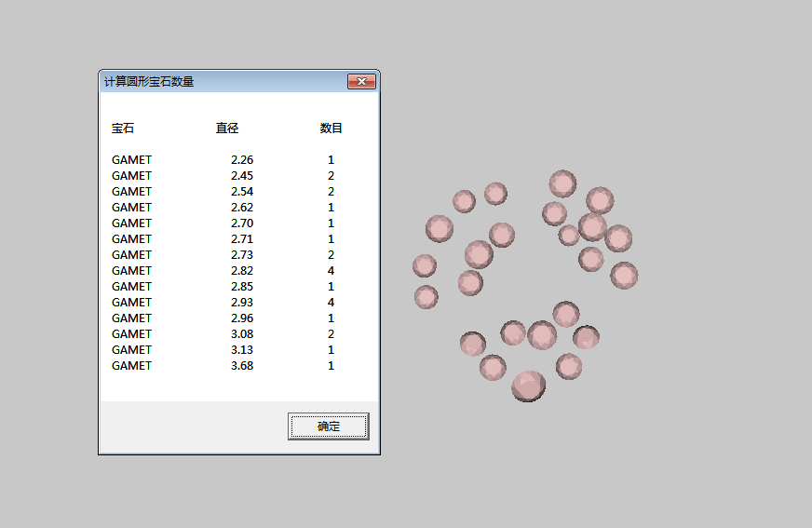Pick the 3.08 diameter value
This screenshot has height=528, width=812.
point(241,334)
